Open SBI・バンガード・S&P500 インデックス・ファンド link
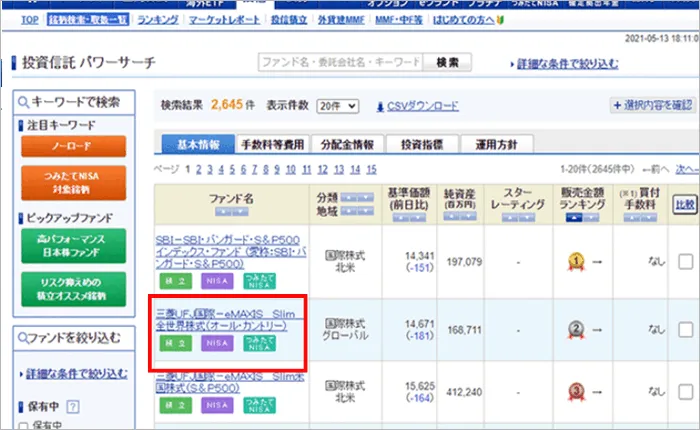This screenshot has width=700, height=430. point(231,252)
